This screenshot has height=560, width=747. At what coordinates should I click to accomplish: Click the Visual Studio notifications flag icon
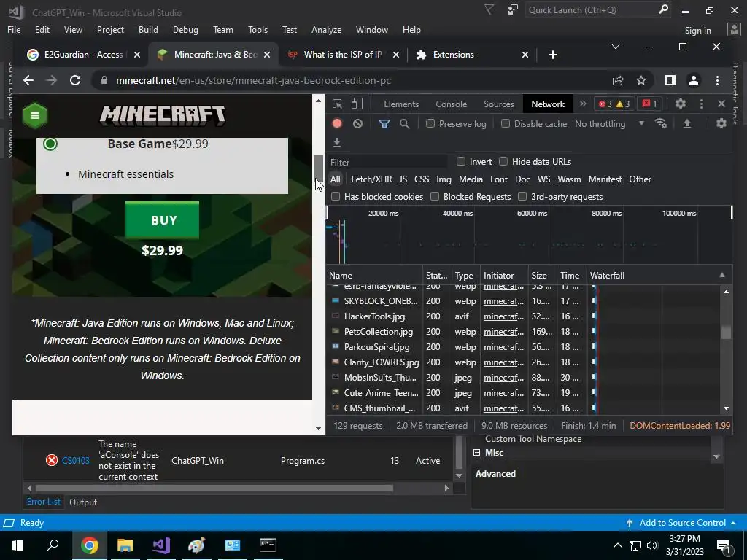point(489,9)
